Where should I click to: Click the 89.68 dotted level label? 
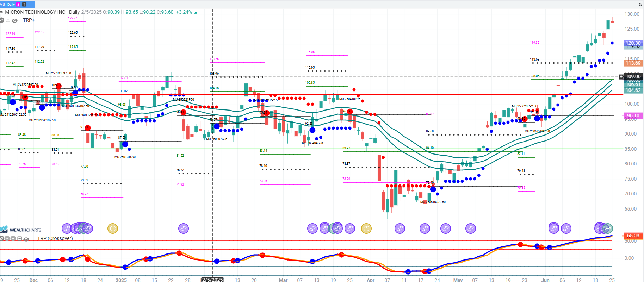tap(430, 131)
